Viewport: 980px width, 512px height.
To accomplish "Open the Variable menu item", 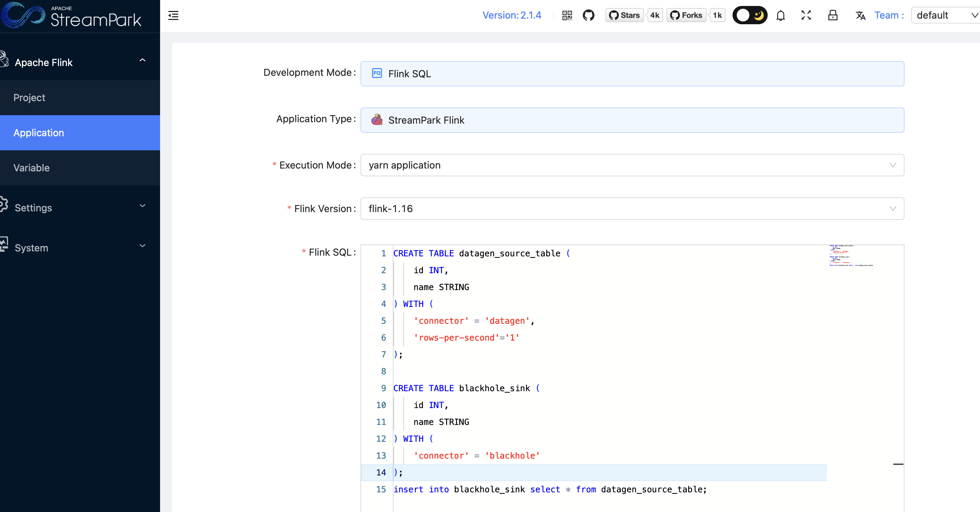I will tap(80, 168).
